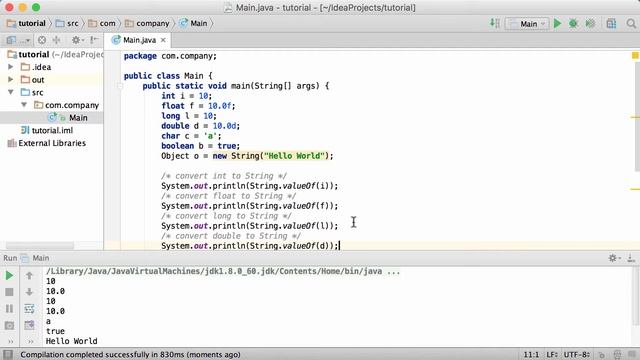Viewport: 640px width, 360px height.
Task: Click the Stop button in Run panel
Action: (9, 292)
